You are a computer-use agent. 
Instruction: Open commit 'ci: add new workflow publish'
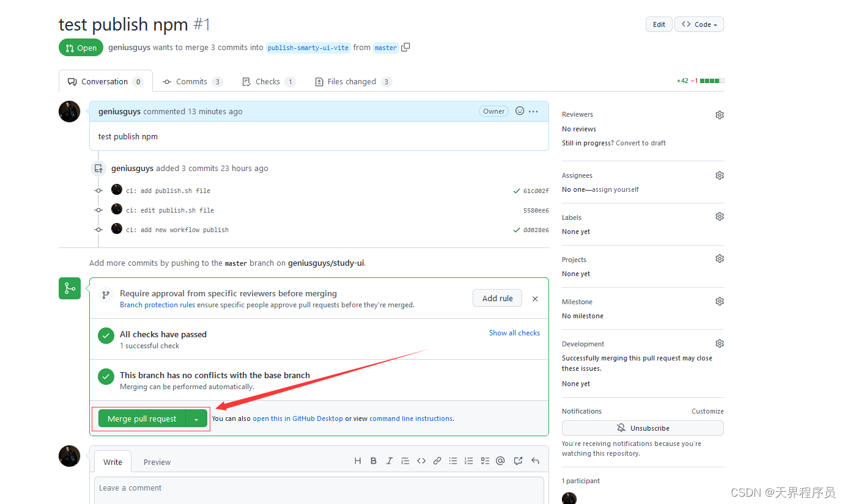[x=177, y=230]
